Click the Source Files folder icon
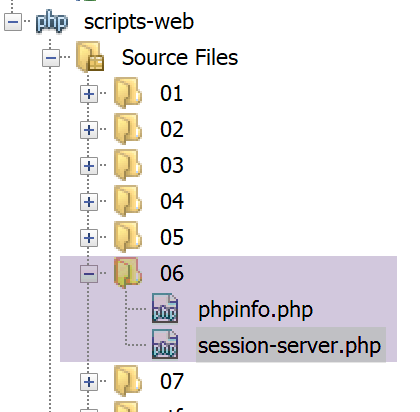 coord(90,56)
